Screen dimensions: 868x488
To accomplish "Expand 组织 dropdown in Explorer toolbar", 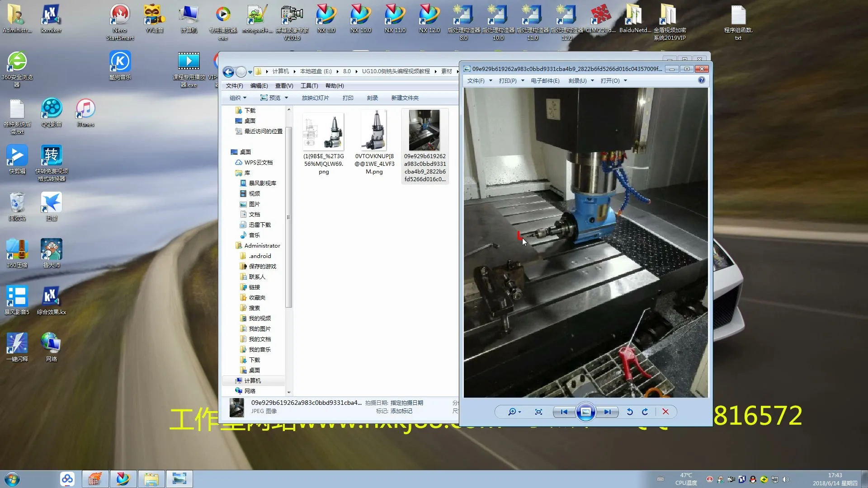I will pyautogui.click(x=238, y=98).
